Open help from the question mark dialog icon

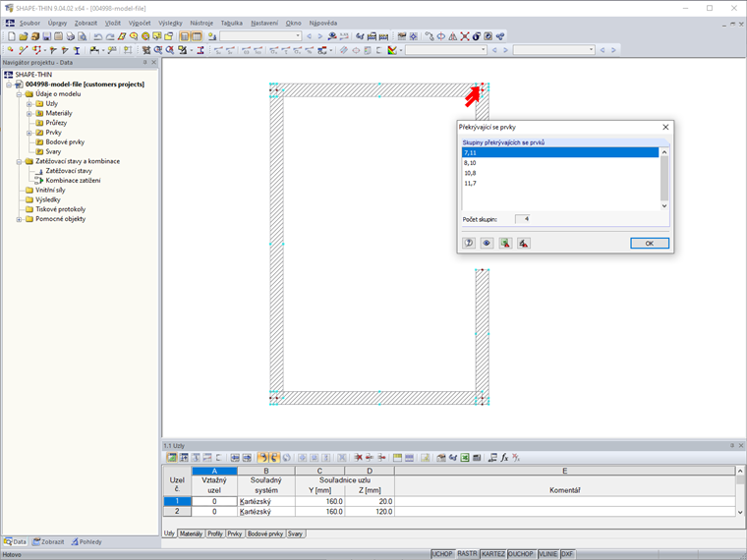click(469, 244)
